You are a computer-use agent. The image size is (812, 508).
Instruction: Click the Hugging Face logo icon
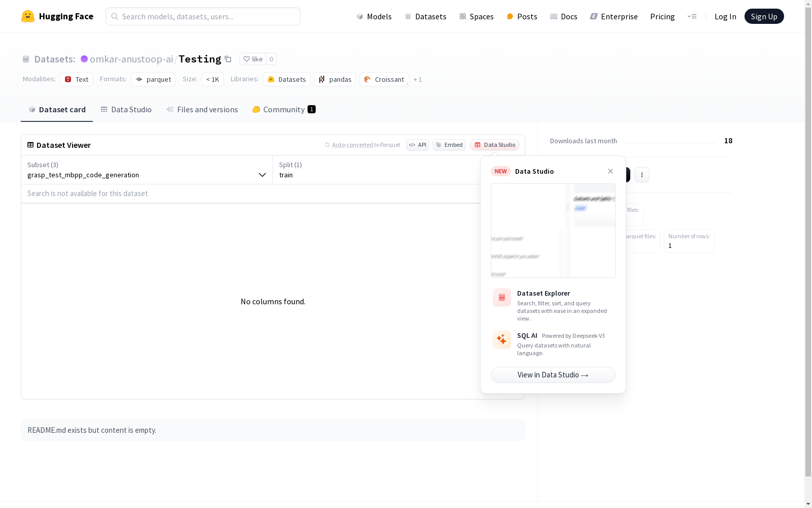(28, 16)
